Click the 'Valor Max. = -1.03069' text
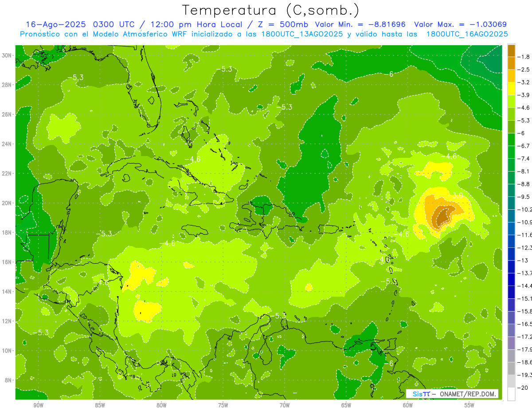This screenshot has width=532, height=411. 460,24
